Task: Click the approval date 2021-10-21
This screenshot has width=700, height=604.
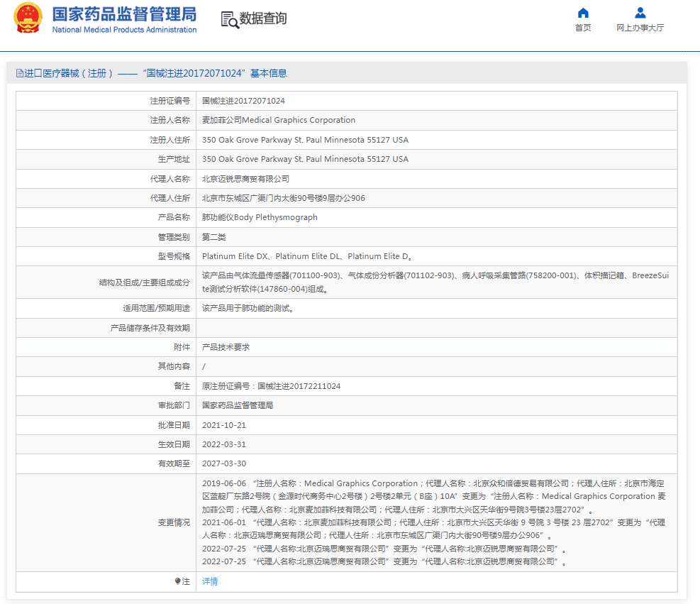Action: [223, 425]
